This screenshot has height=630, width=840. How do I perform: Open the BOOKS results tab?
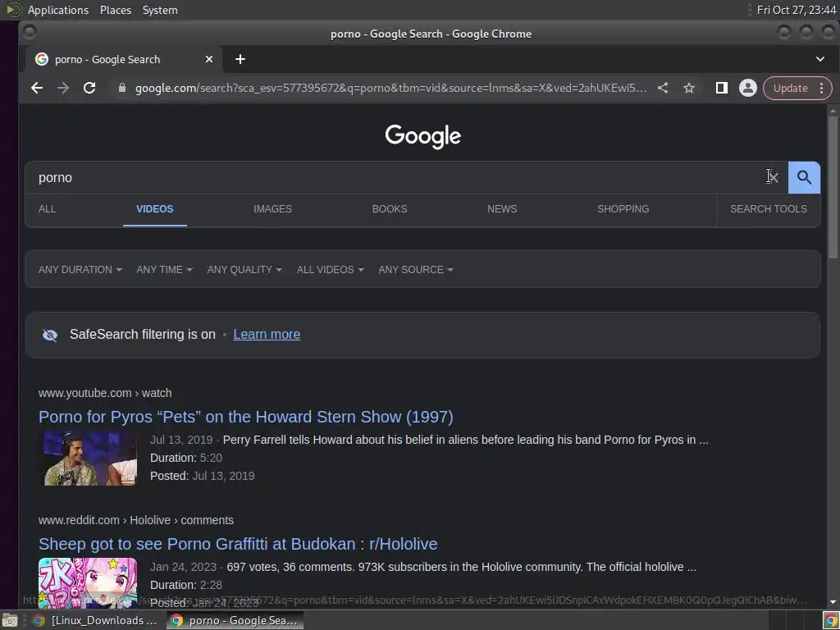coord(390,209)
